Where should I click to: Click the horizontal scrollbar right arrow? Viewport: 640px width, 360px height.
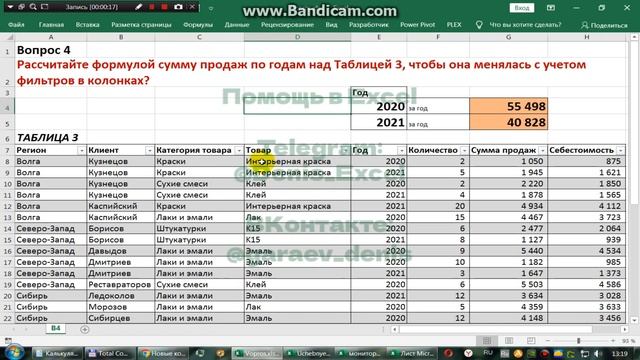point(624,329)
